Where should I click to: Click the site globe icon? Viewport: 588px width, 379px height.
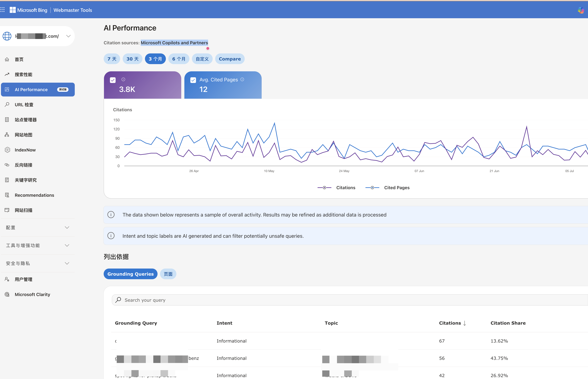pos(7,36)
